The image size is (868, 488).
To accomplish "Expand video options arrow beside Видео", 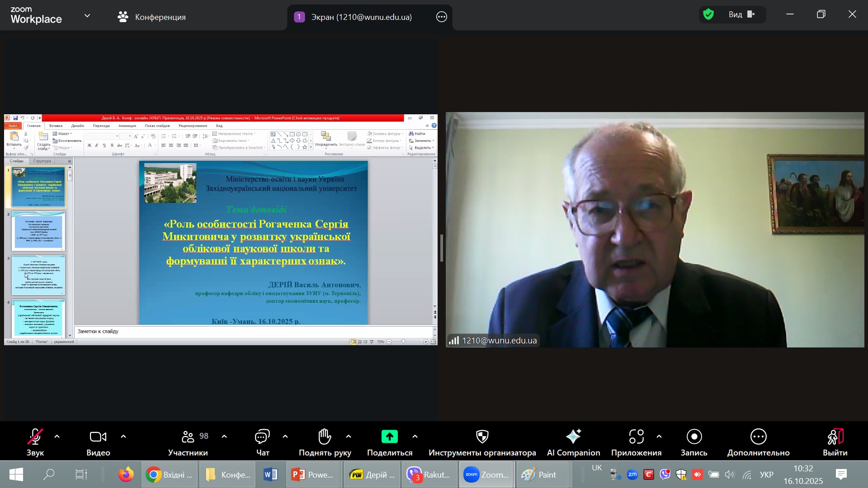I will click(123, 437).
